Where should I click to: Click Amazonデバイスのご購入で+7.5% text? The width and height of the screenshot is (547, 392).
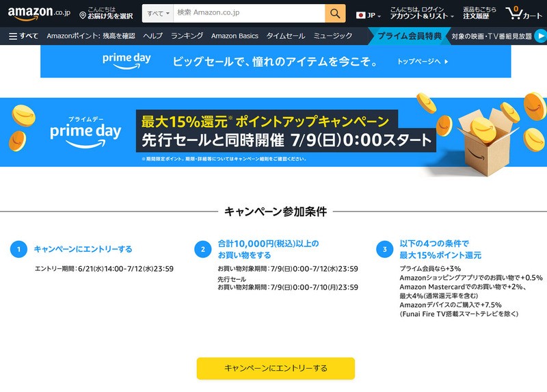point(451,304)
